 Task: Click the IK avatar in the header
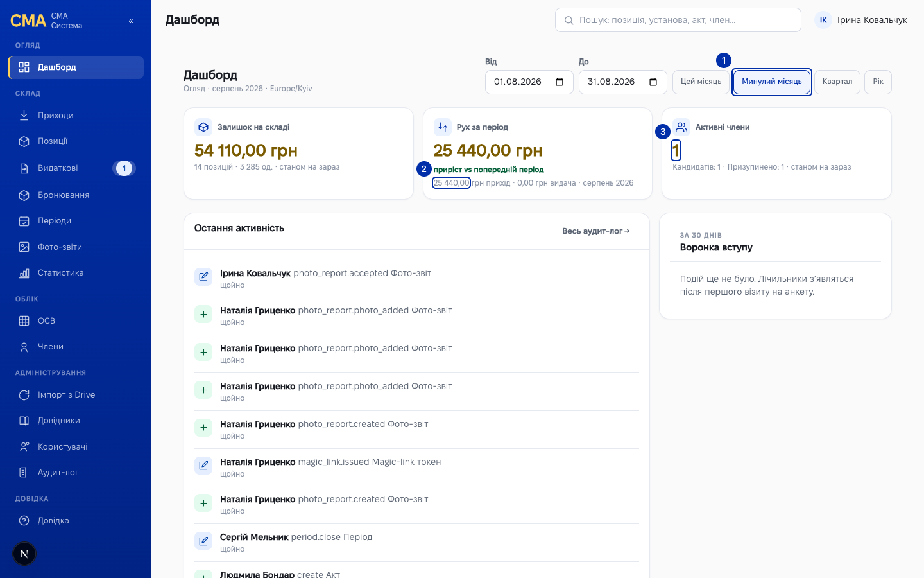[x=823, y=21]
